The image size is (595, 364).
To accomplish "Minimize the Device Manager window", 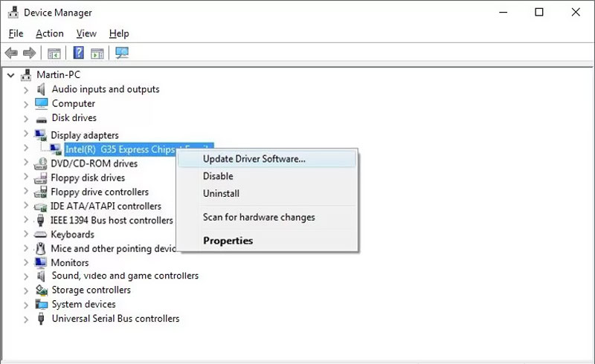I will pos(504,12).
